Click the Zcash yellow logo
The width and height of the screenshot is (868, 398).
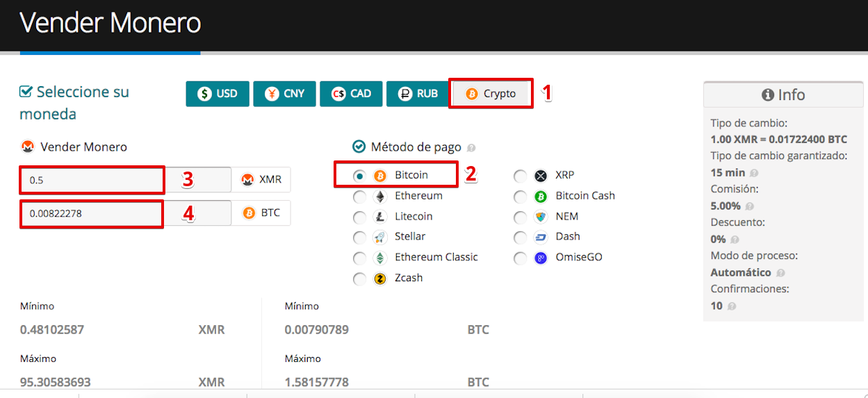(x=380, y=279)
